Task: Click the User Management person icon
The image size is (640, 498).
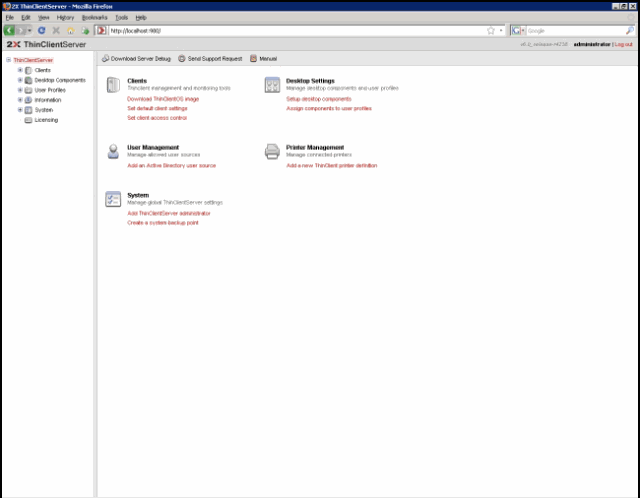Action: click(x=113, y=151)
